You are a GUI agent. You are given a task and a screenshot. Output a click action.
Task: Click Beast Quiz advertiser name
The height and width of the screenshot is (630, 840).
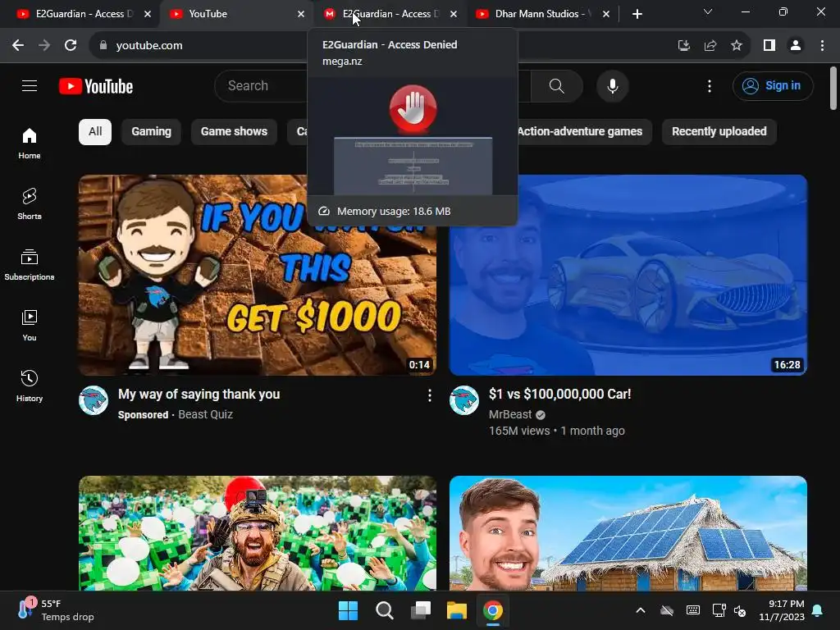(205, 414)
